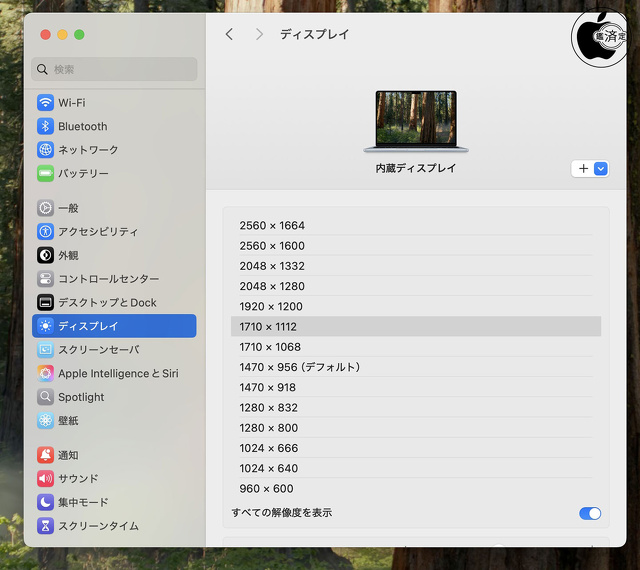Choose resolution 1920 × 1200
The width and height of the screenshot is (640, 570).
416,306
